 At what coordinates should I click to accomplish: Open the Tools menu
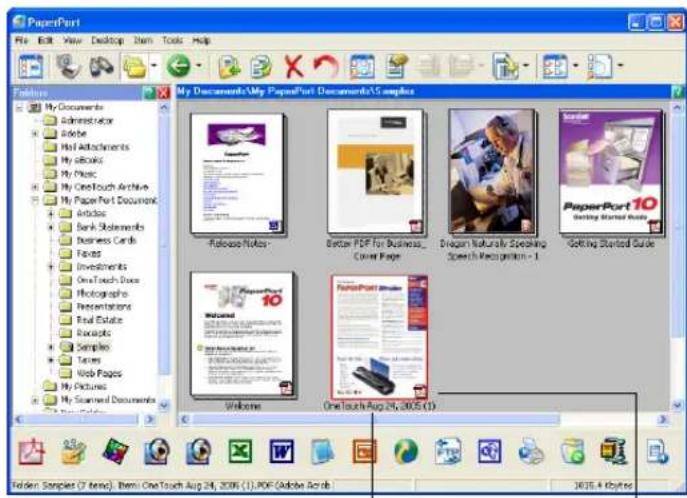point(173,40)
